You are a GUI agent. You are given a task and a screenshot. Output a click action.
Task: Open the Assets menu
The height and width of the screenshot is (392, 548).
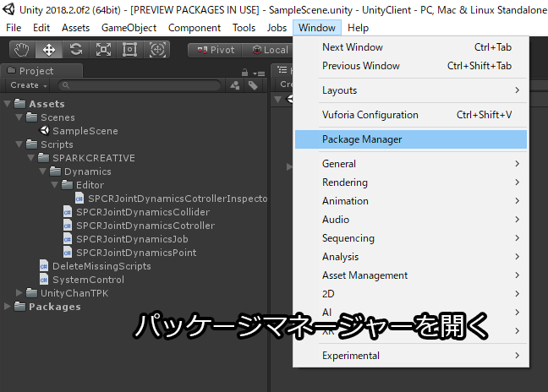coord(75,28)
